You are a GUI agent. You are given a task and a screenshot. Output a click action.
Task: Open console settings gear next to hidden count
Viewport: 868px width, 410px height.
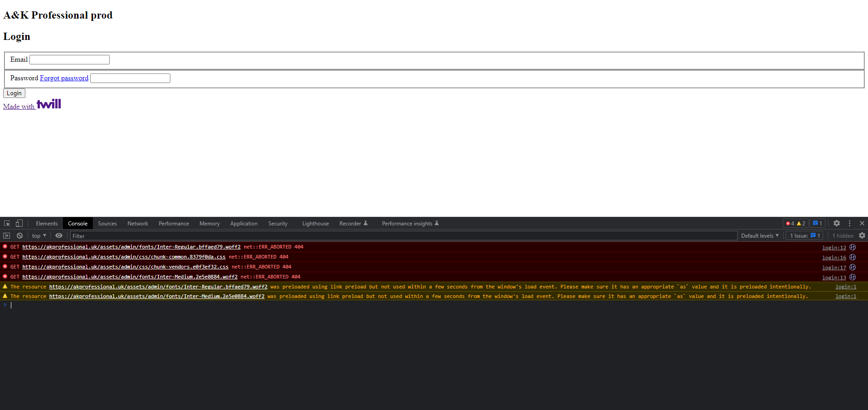pos(862,236)
